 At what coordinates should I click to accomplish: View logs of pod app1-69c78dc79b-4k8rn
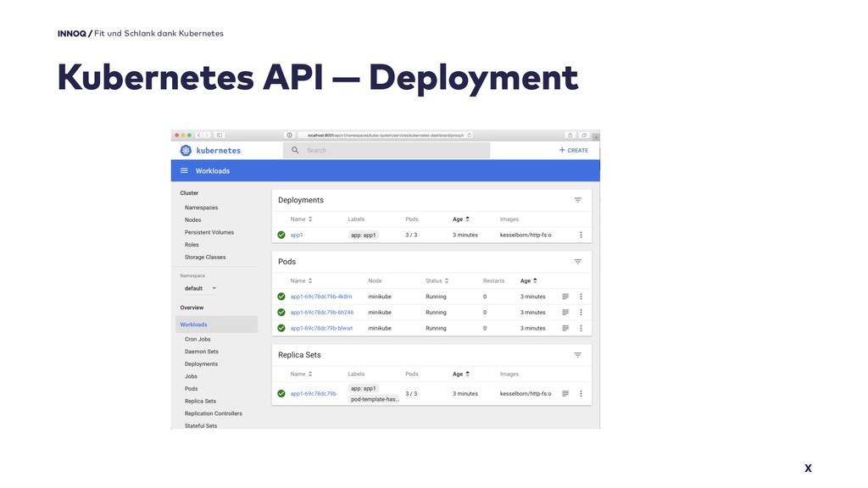565,297
